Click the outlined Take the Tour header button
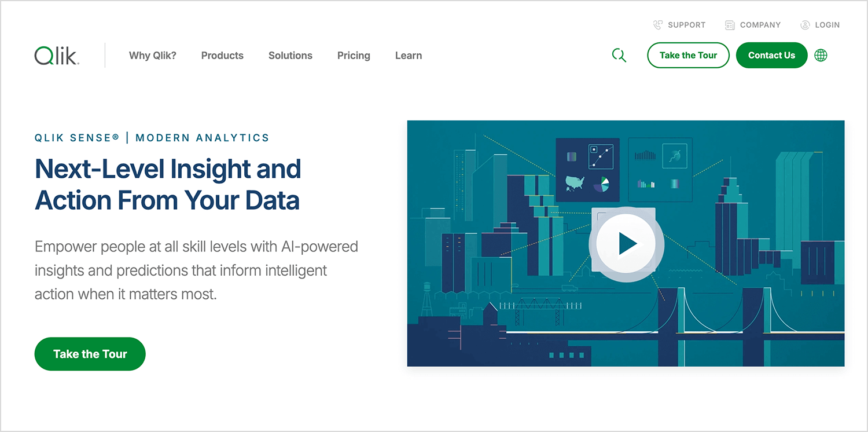Image resolution: width=868 pixels, height=432 pixels. (x=688, y=55)
